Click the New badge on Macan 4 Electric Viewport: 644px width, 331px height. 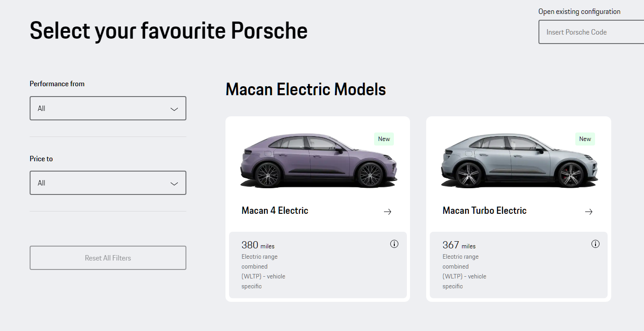point(384,139)
